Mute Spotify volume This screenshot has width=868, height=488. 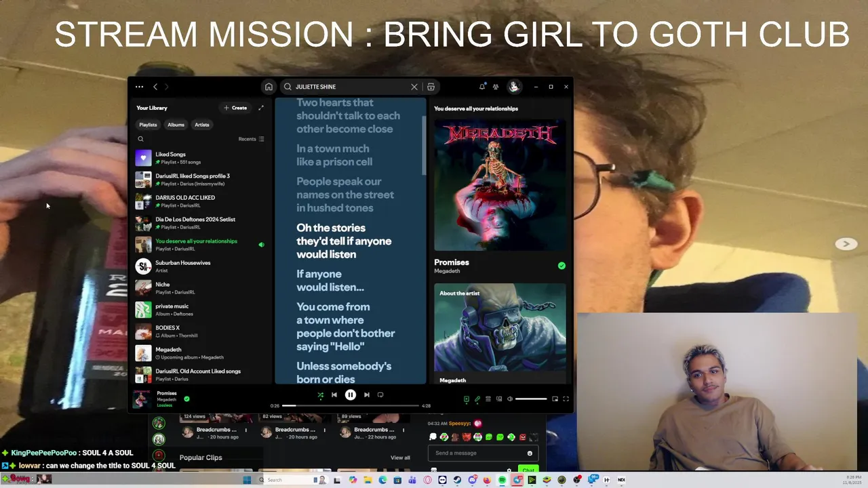(x=510, y=399)
